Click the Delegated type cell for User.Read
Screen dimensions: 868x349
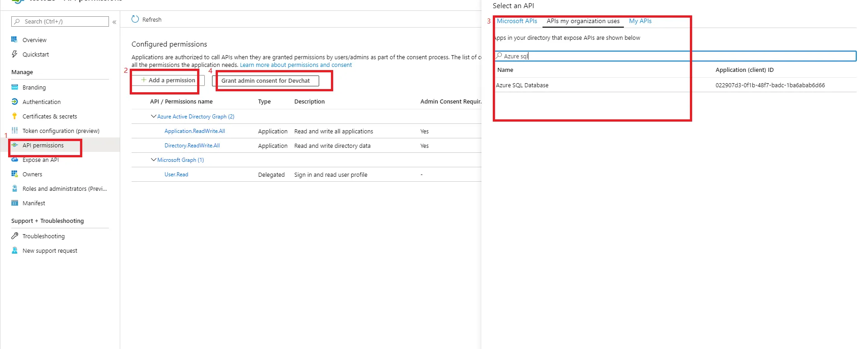point(271,174)
